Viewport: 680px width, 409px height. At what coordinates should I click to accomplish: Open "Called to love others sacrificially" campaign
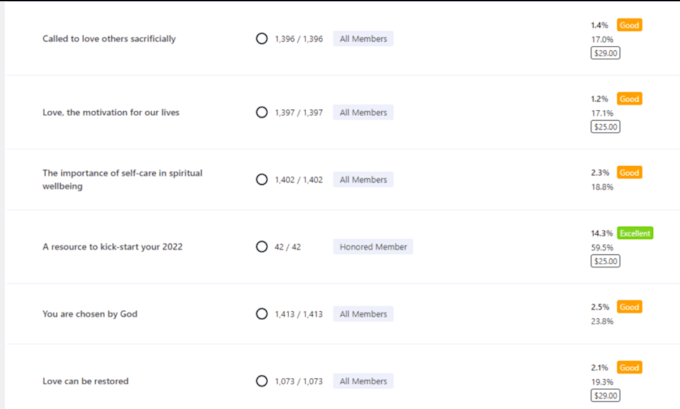(x=109, y=39)
